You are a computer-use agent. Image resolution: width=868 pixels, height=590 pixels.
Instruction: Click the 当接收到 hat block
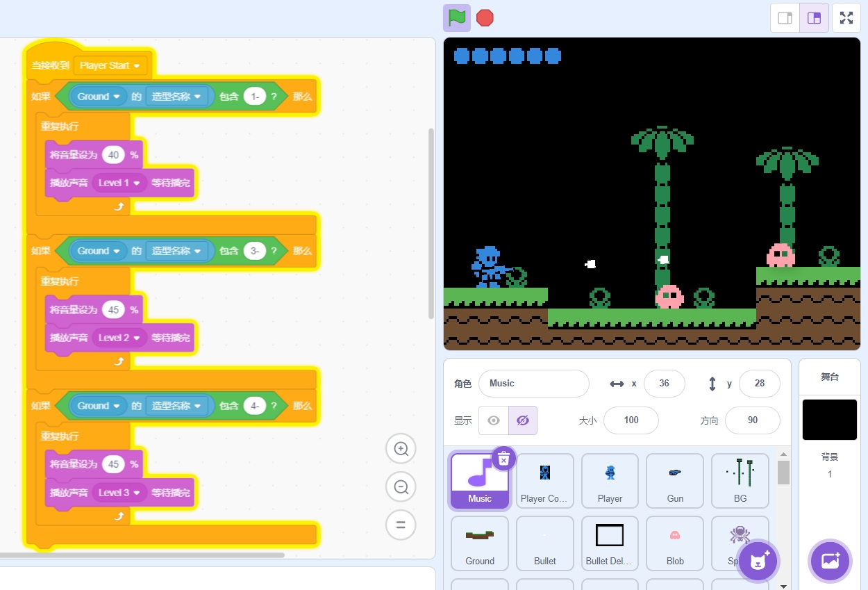[x=50, y=65]
